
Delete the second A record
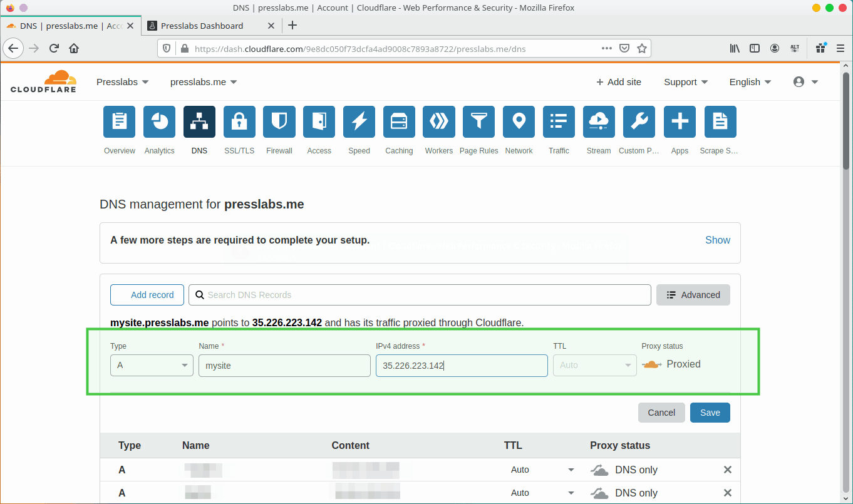(x=728, y=493)
